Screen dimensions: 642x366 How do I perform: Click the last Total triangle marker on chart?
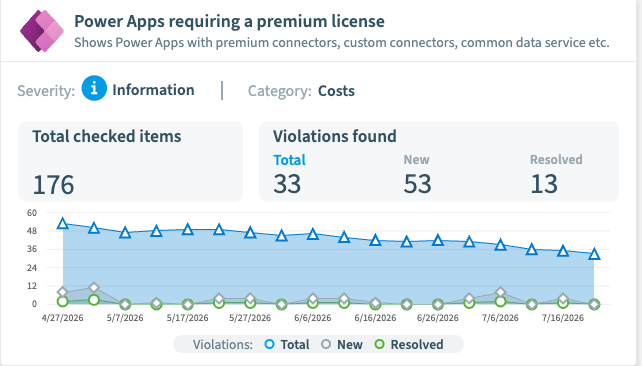tap(594, 254)
